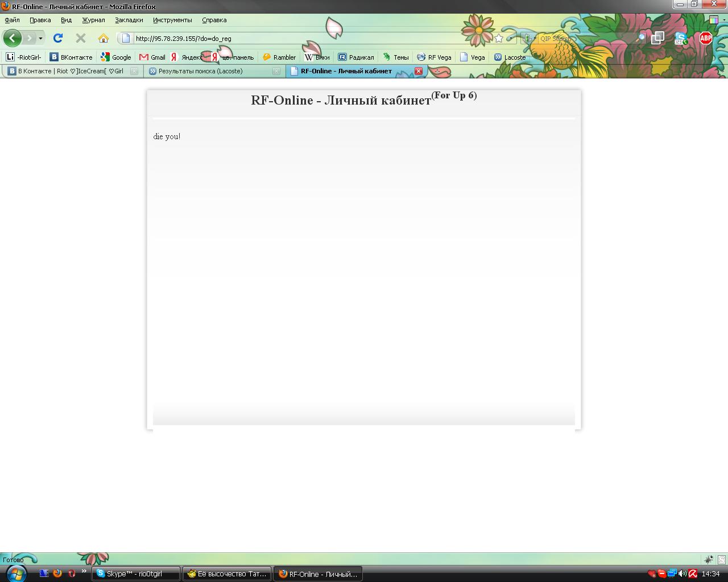Open the Gmail bookmark
The width and height of the screenshot is (728, 582).
point(152,57)
